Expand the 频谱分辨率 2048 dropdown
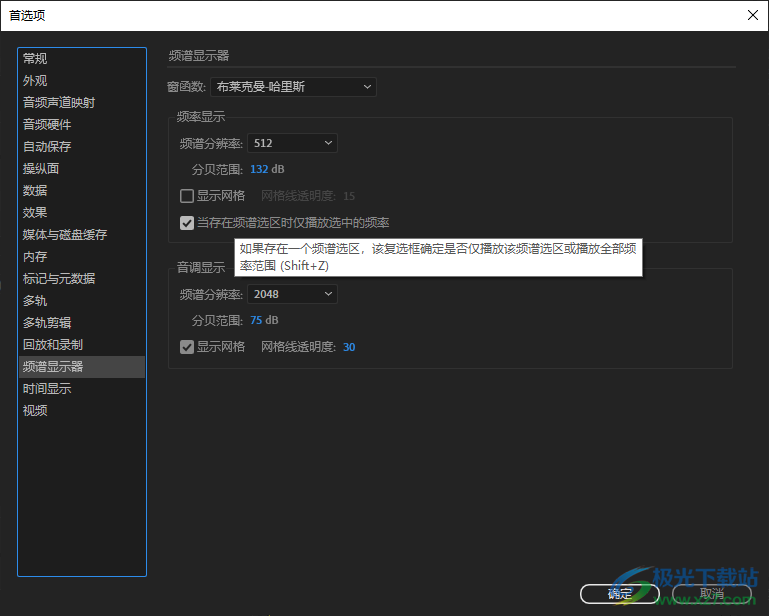Screen dimensions: 769x616 point(292,294)
